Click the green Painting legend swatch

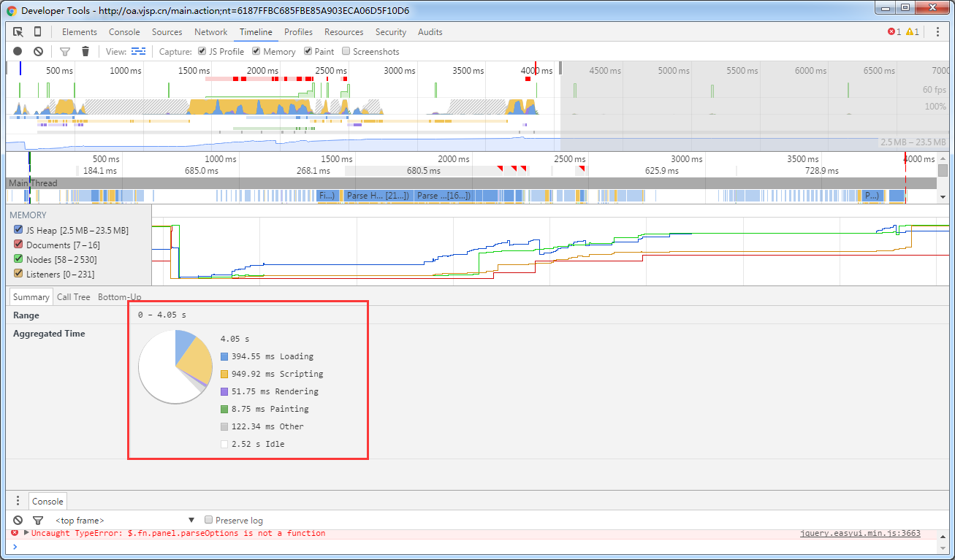pos(224,409)
